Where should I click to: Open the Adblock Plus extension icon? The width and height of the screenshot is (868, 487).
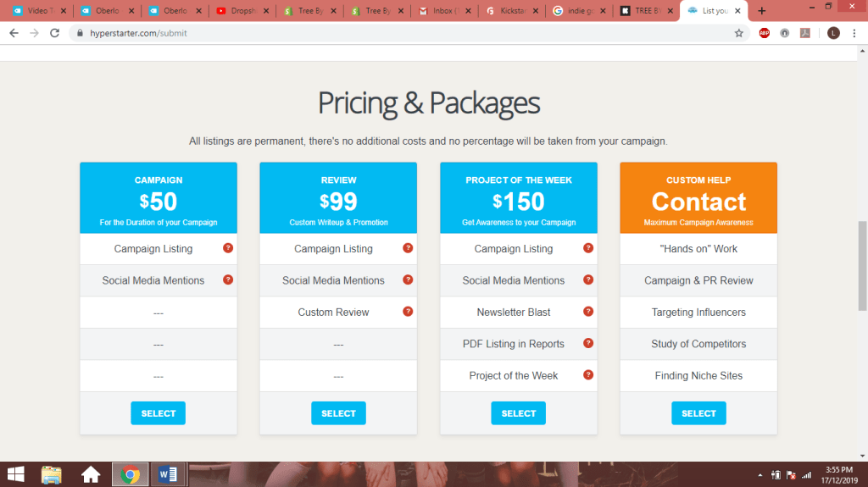pyautogui.click(x=765, y=33)
